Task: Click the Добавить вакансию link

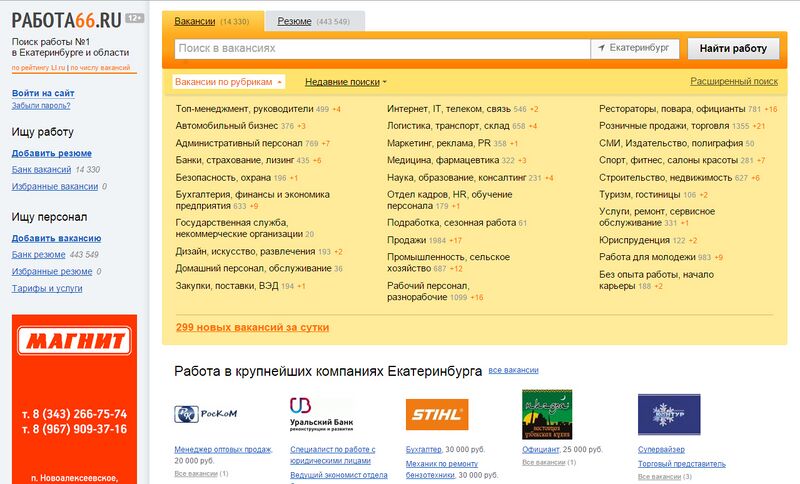Action: (x=56, y=238)
